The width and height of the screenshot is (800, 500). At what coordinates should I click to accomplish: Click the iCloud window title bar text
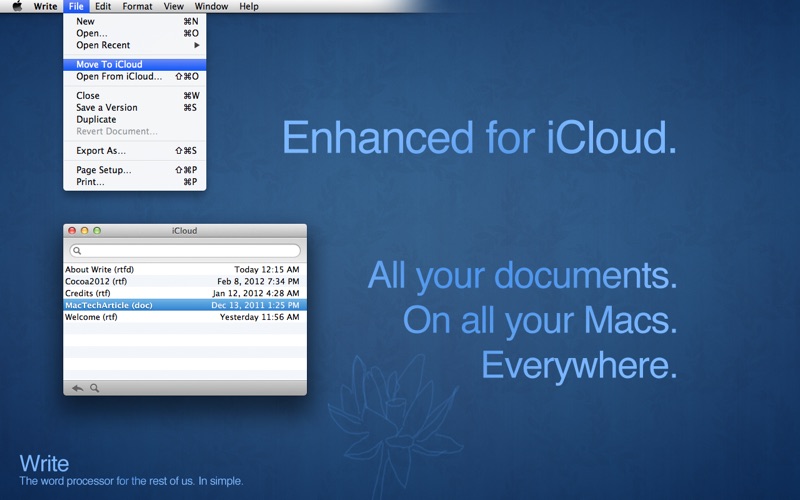tap(184, 231)
